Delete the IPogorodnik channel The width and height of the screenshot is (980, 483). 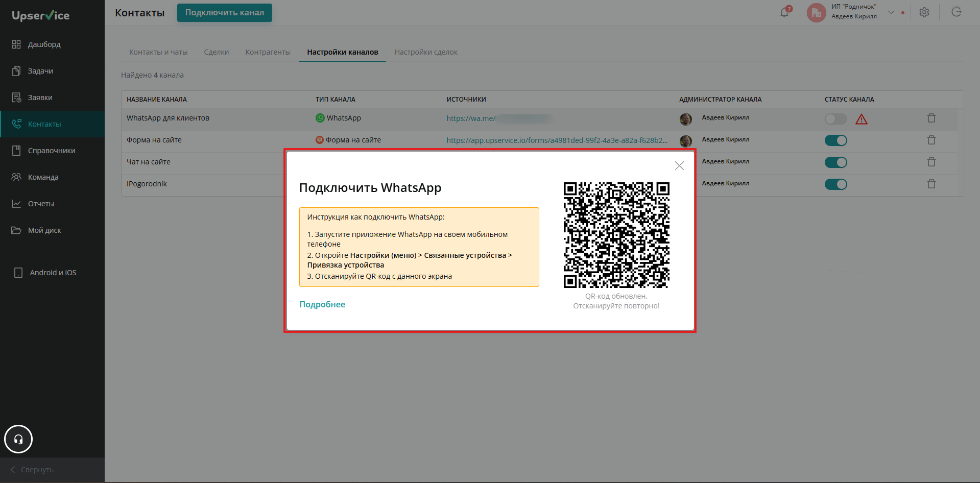(931, 184)
